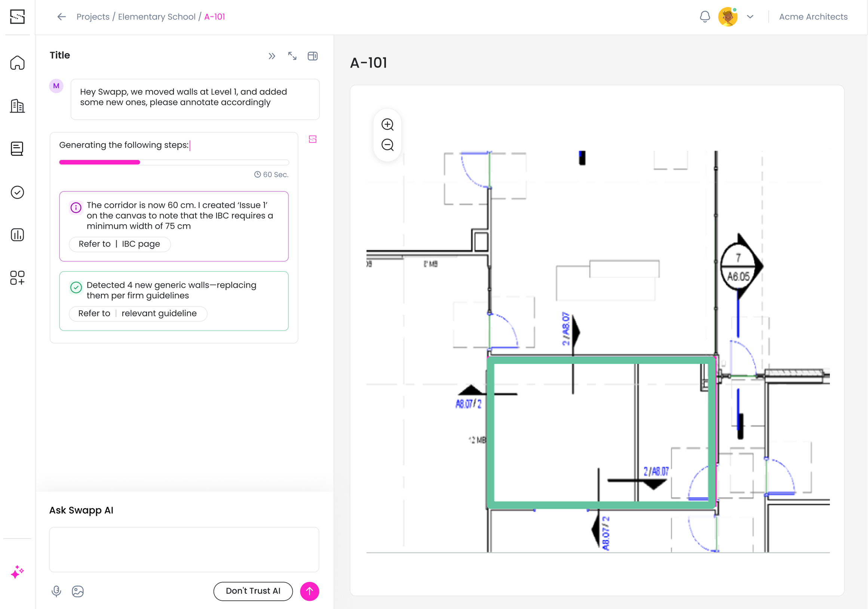Click the Ask Swapp AI text field

point(184,549)
